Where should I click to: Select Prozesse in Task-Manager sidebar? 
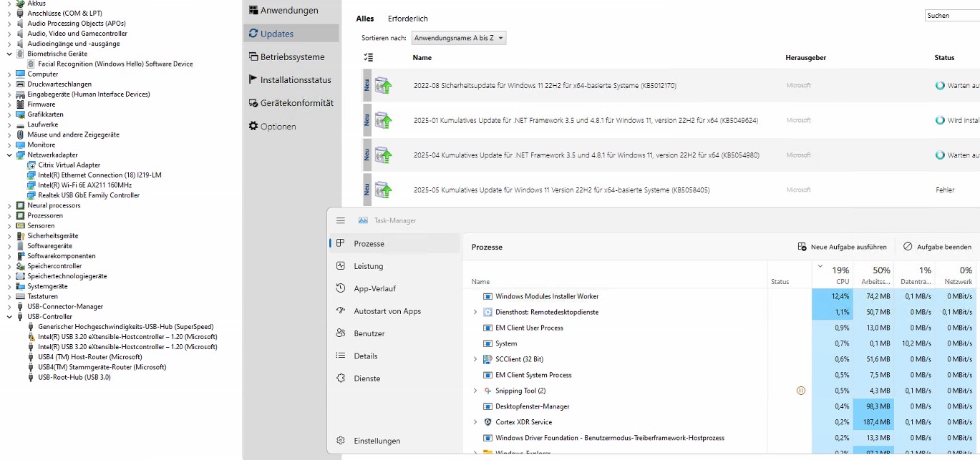(x=394, y=243)
